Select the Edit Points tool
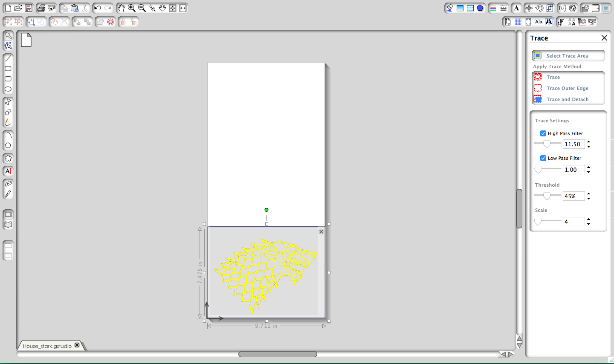Viewport: 614px width, 364px height. coord(8,46)
